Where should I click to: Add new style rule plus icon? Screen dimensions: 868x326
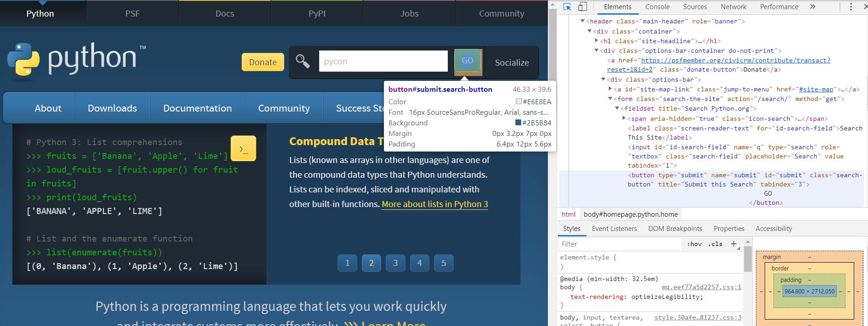[x=733, y=244]
